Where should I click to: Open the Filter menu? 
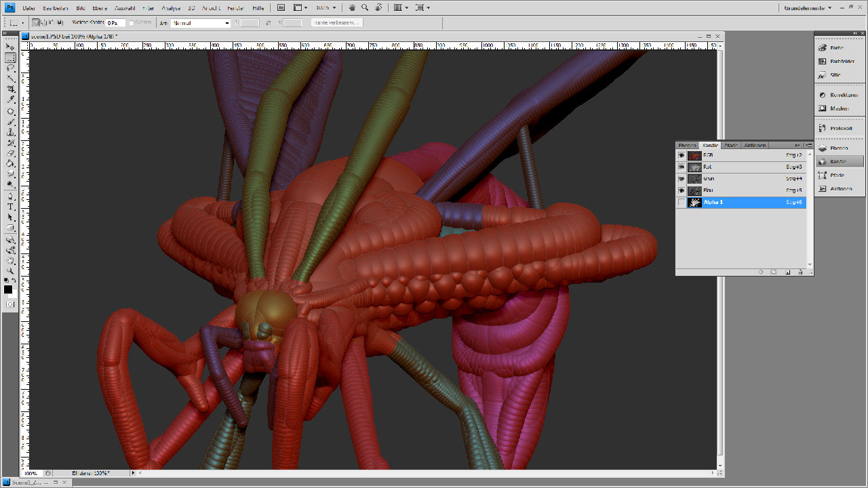(149, 7)
